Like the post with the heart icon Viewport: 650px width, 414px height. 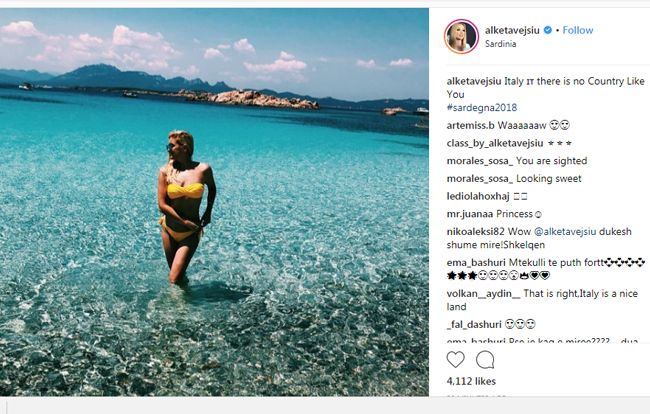coord(455,359)
